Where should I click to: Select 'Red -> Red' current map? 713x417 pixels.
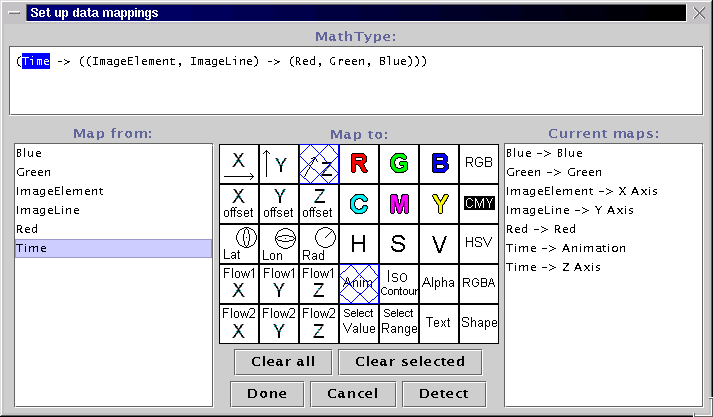(603, 230)
